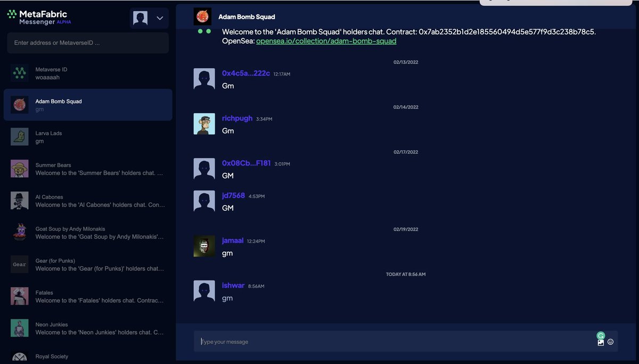
Task: Select the Adam Bomb Squad chat in sidebar
Action: coord(88,105)
